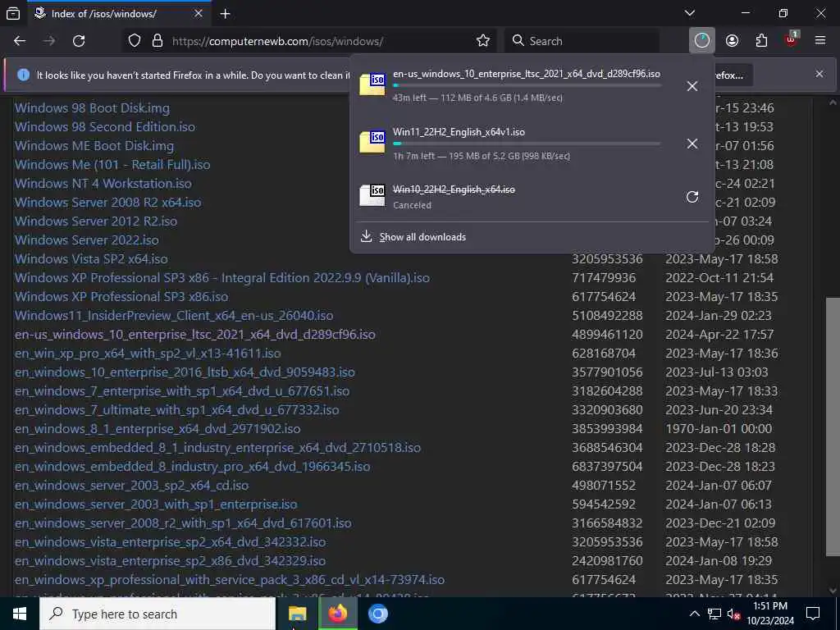840x630 pixels.
Task: Click the iso icon for windows_10_enterprise_ltsc download
Action: [x=372, y=84]
